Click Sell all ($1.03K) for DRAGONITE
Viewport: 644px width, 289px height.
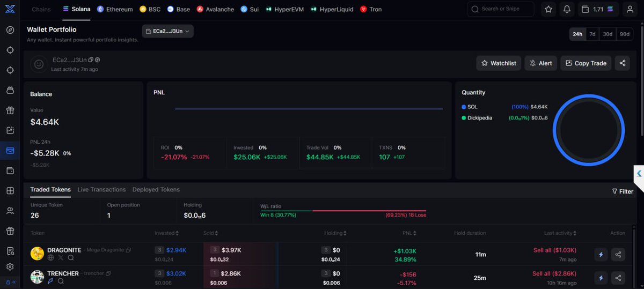click(x=555, y=250)
